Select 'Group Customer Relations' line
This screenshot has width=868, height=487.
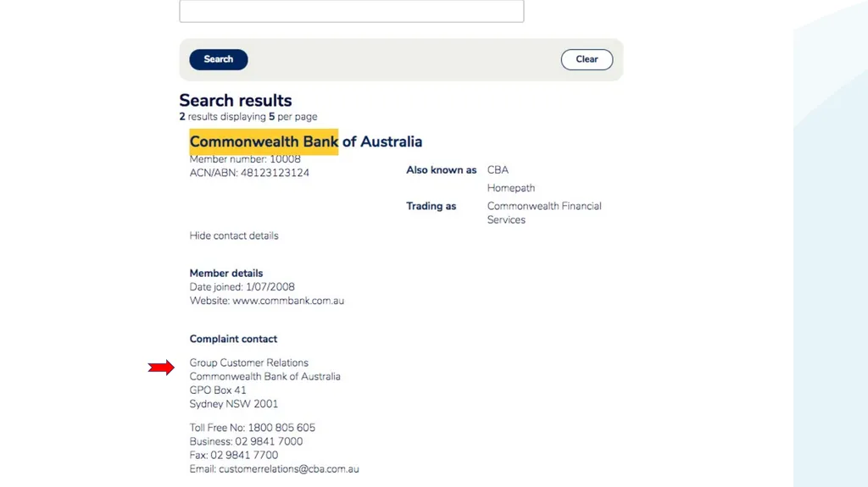(248, 362)
